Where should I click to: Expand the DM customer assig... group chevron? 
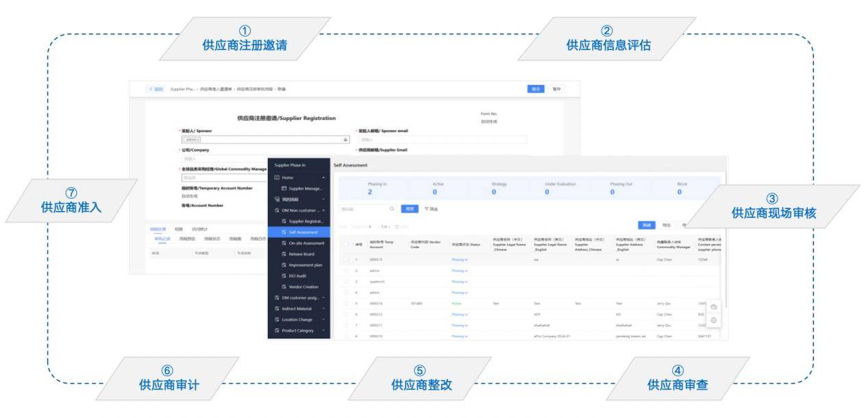point(323,297)
